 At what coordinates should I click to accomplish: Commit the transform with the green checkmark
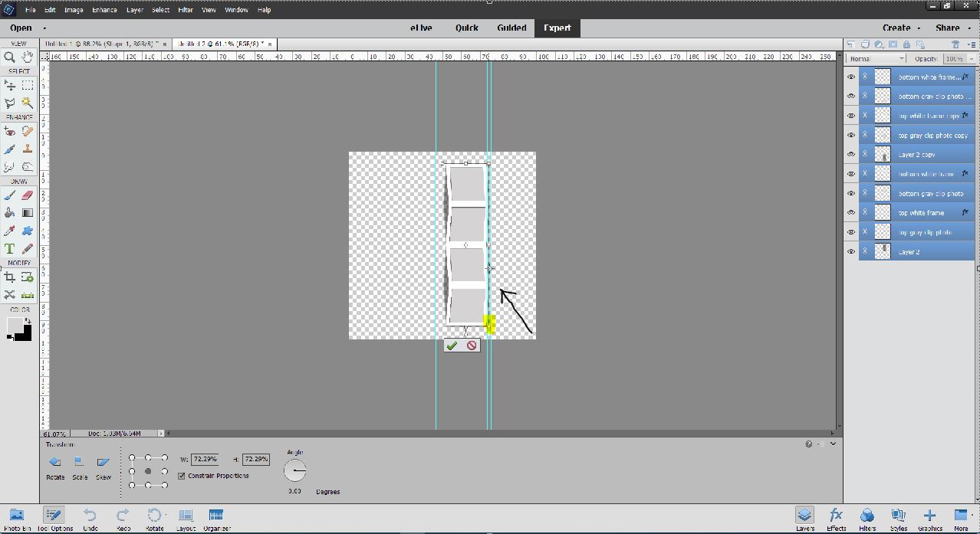coord(452,346)
